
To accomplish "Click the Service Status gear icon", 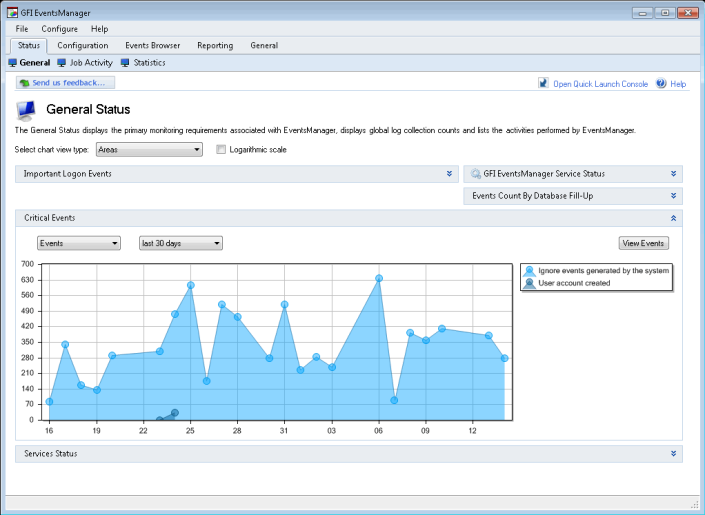I will pyautogui.click(x=475, y=174).
